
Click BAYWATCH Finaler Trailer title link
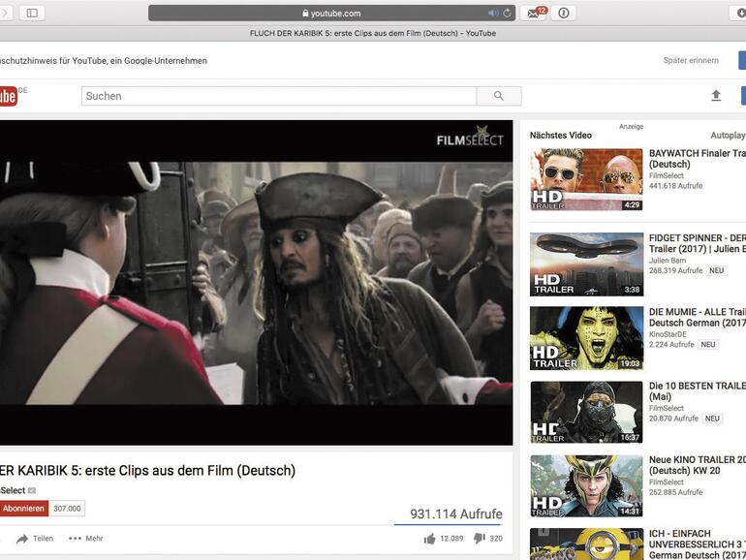pos(697,159)
